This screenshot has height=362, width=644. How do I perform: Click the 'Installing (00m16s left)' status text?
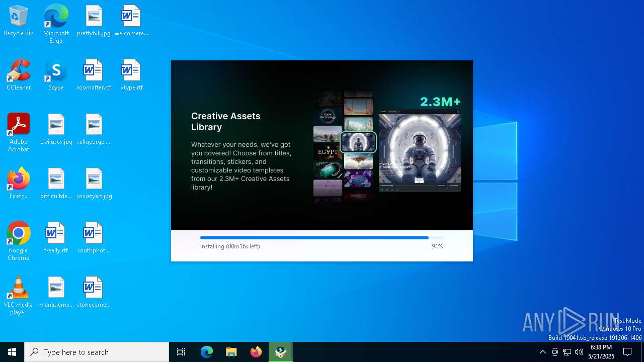pyautogui.click(x=230, y=246)
